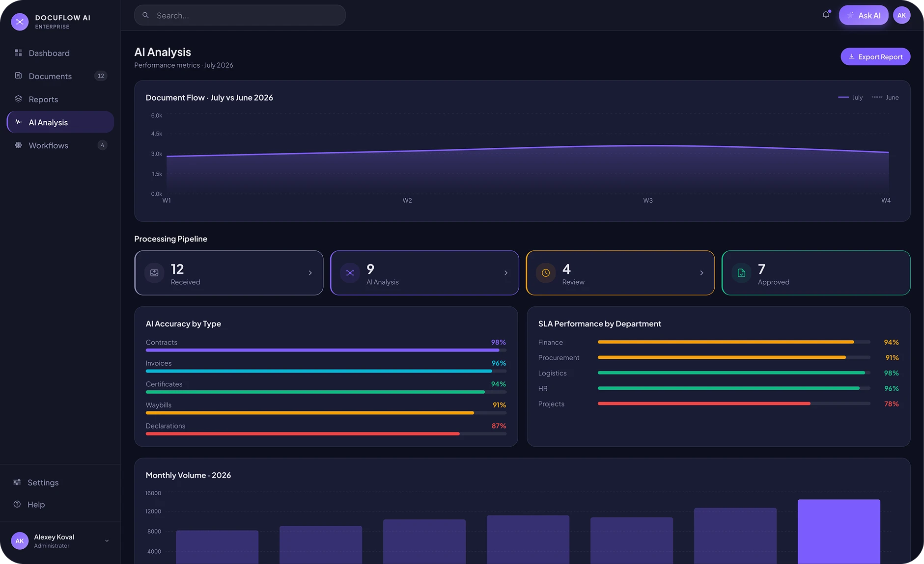Click the Performance metrics July 2026 subtitle
The height and width of the screenshot is (564, 924).
pyautogui.click(x=184, y=65)
